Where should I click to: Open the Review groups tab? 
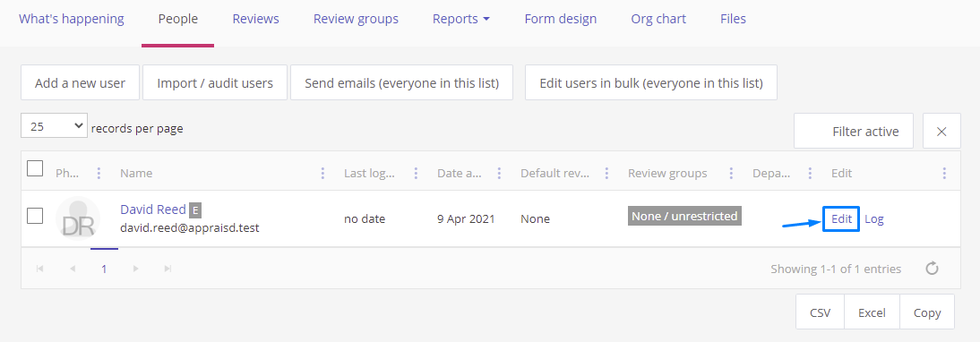click(356, 19)
